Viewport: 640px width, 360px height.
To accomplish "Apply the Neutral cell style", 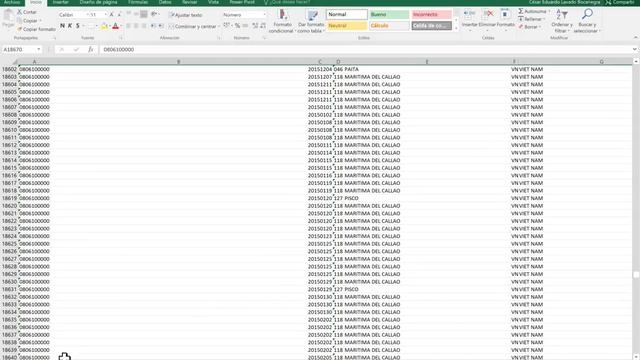I will 347,26.
